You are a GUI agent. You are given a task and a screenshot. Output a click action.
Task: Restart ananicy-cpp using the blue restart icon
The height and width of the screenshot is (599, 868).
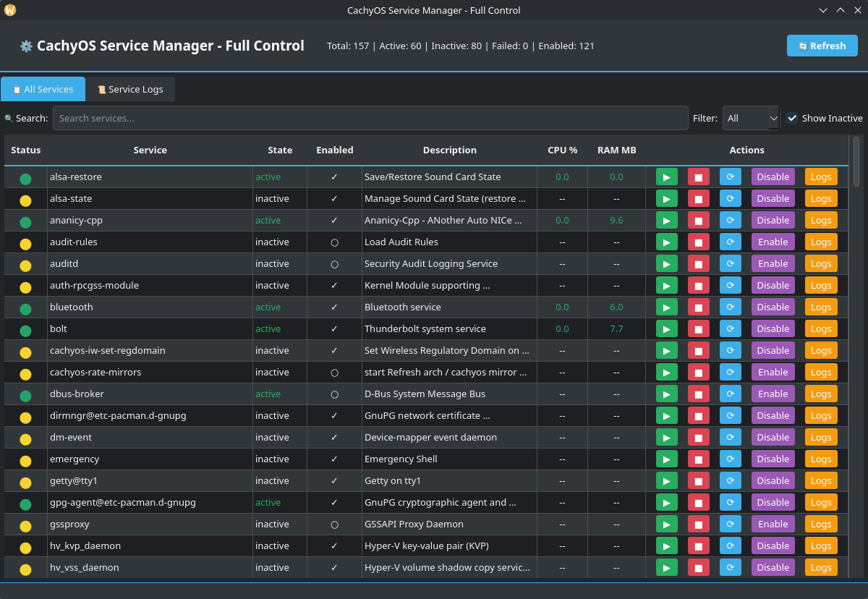point(730,220)
